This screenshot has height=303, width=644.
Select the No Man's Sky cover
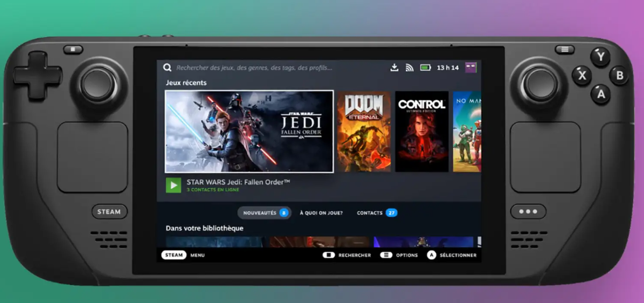click(467, 131)
